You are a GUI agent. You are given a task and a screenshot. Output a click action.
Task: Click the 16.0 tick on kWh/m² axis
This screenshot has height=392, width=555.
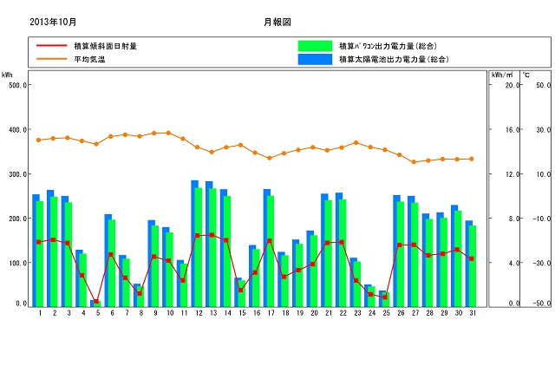click(x=513, y=129)
